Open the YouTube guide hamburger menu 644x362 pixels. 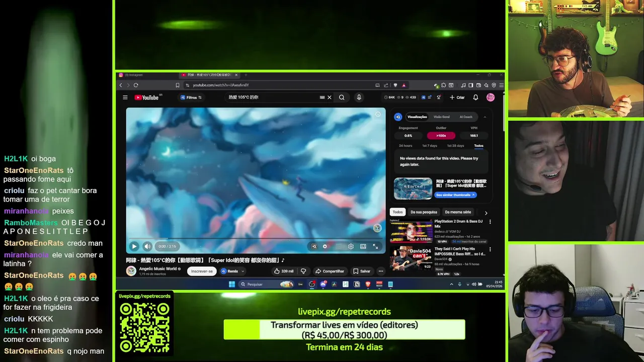(125, 98)
